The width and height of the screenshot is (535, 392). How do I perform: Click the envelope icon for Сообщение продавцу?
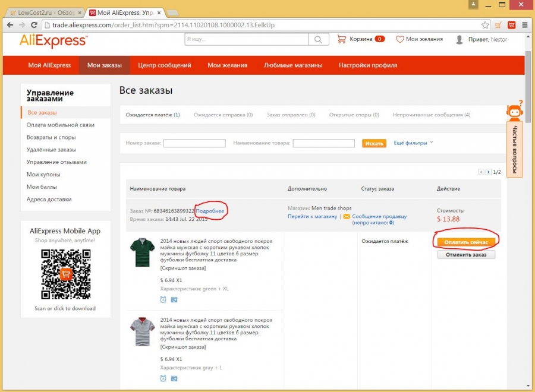347,216
